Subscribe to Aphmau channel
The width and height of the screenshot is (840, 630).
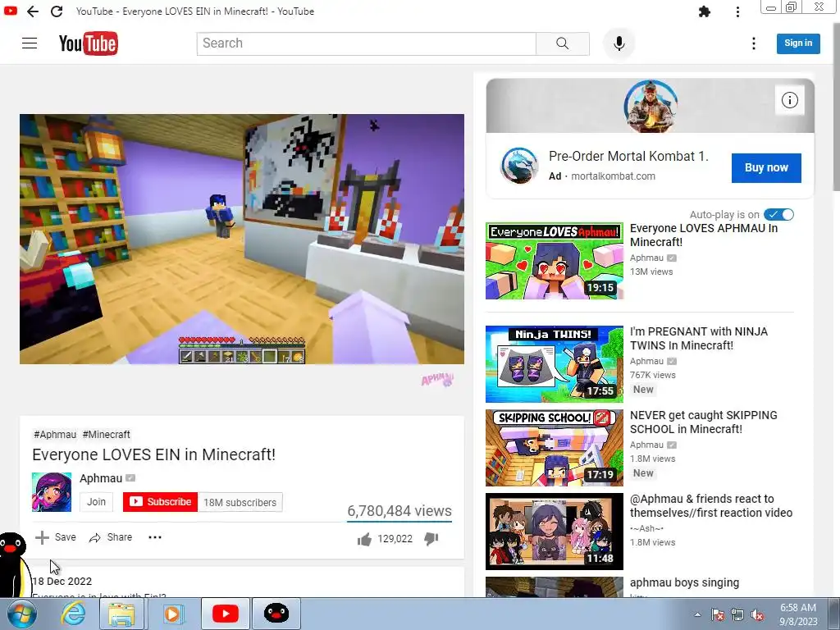pyautogui.click(x=160, y=502)
